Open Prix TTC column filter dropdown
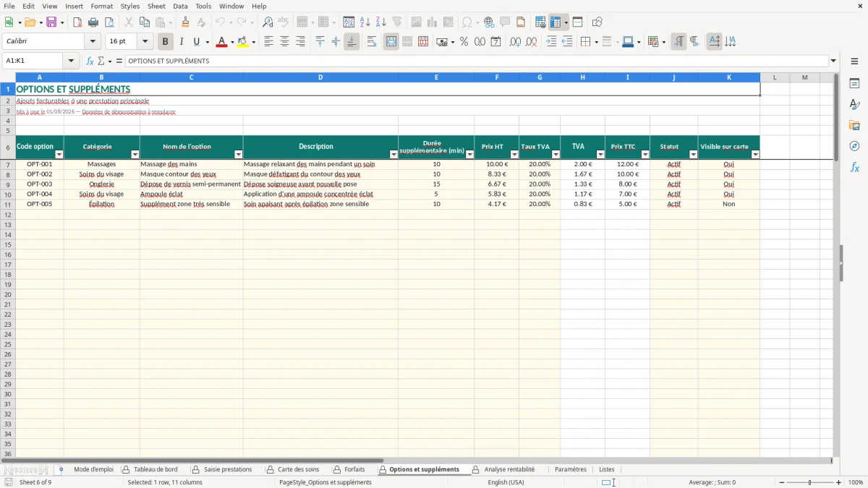Screen dimensions: 868x488 [644, 155]
